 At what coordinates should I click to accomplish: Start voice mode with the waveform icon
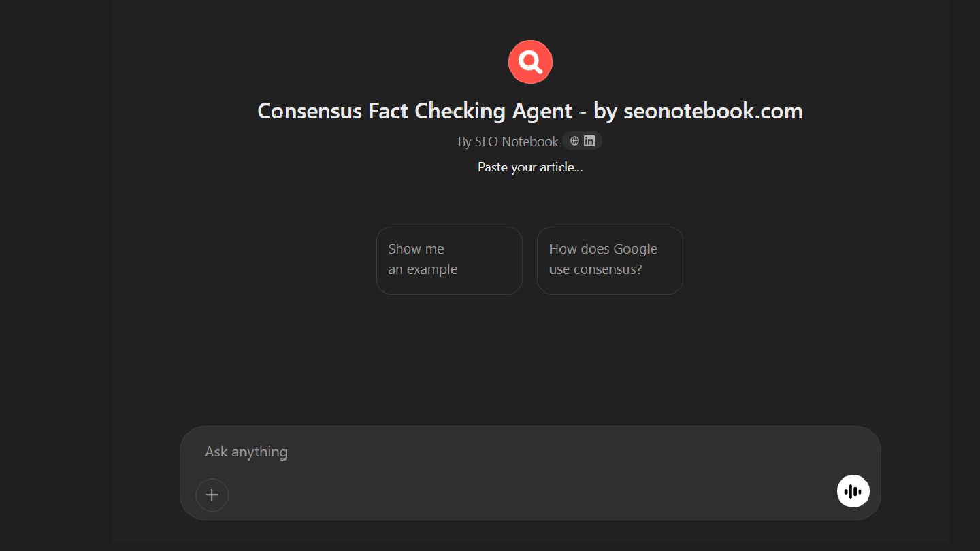coord(853,491)
